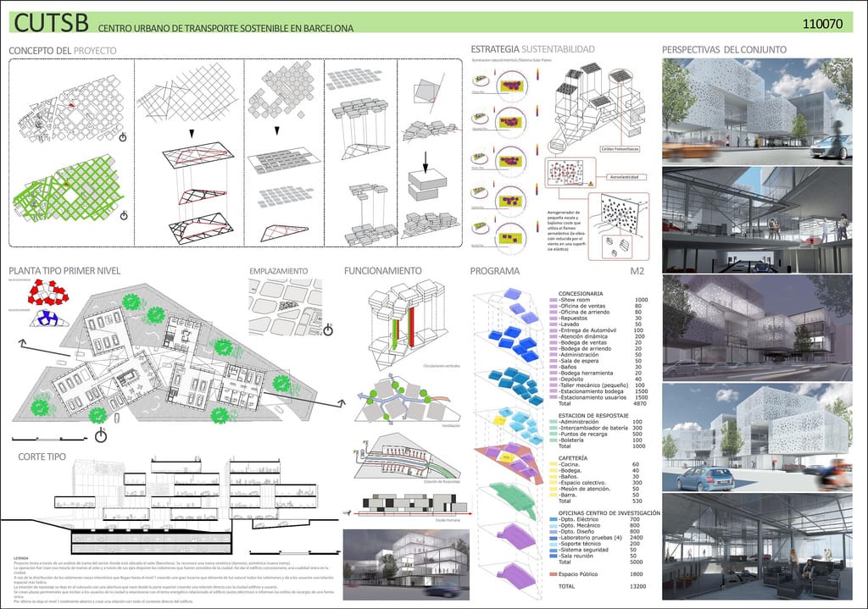Open the night render below Funcionamiento diagrams

(x=406, y=564)
